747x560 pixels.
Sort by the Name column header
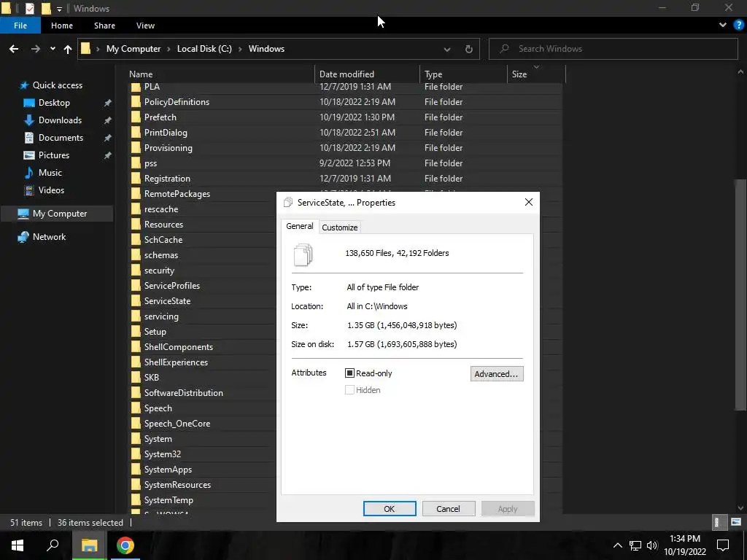220,74
